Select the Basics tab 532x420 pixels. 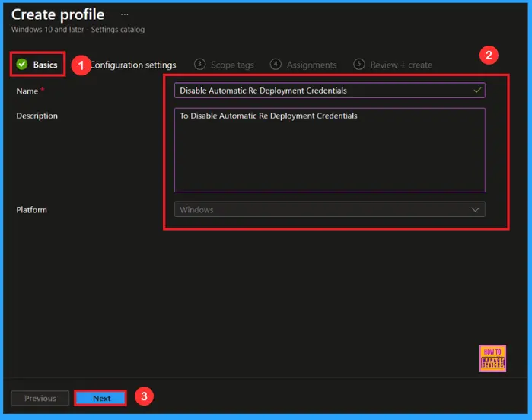pyautogui.click(x=45, y=65)
